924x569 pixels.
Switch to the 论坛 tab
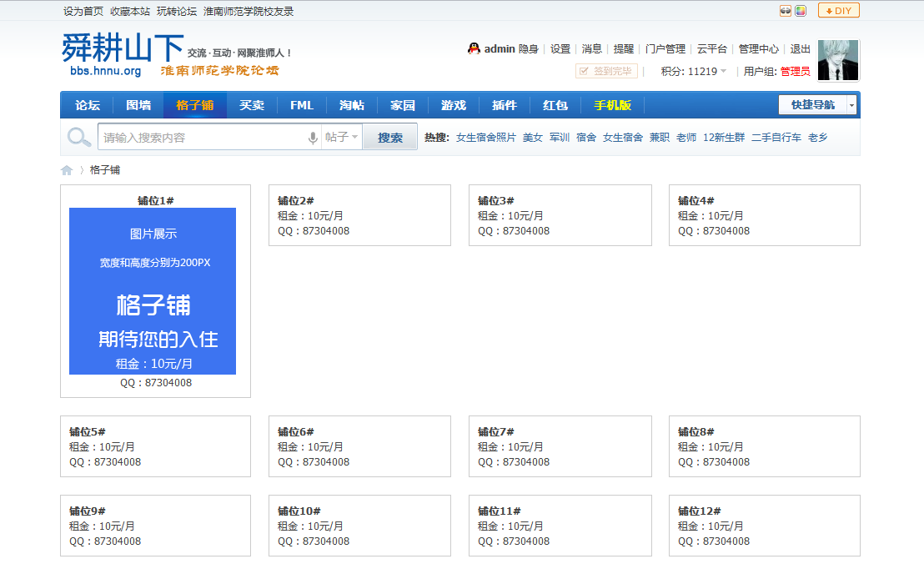pos(87,104)
